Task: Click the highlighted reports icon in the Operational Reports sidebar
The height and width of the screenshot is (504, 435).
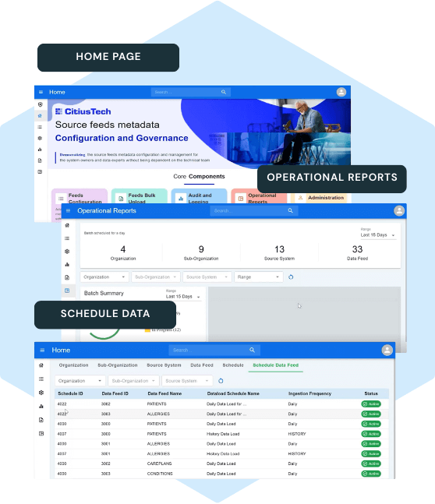Action: pos(67,291)
